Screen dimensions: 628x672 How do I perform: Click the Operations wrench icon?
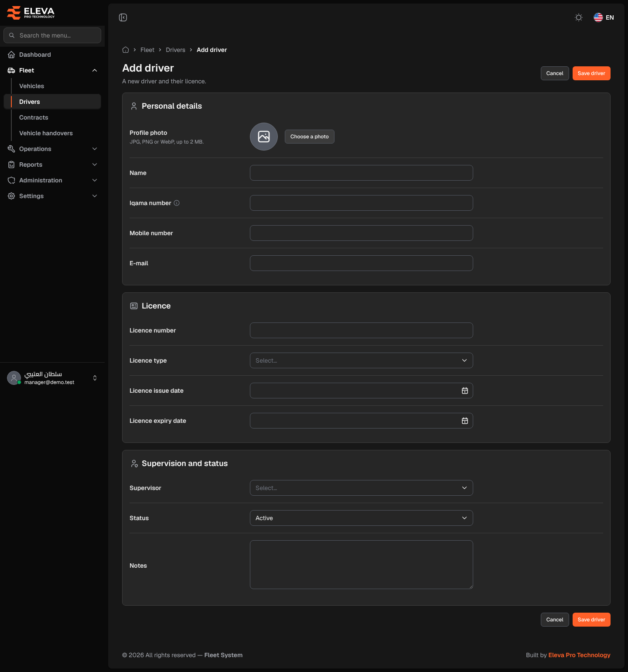11,149
